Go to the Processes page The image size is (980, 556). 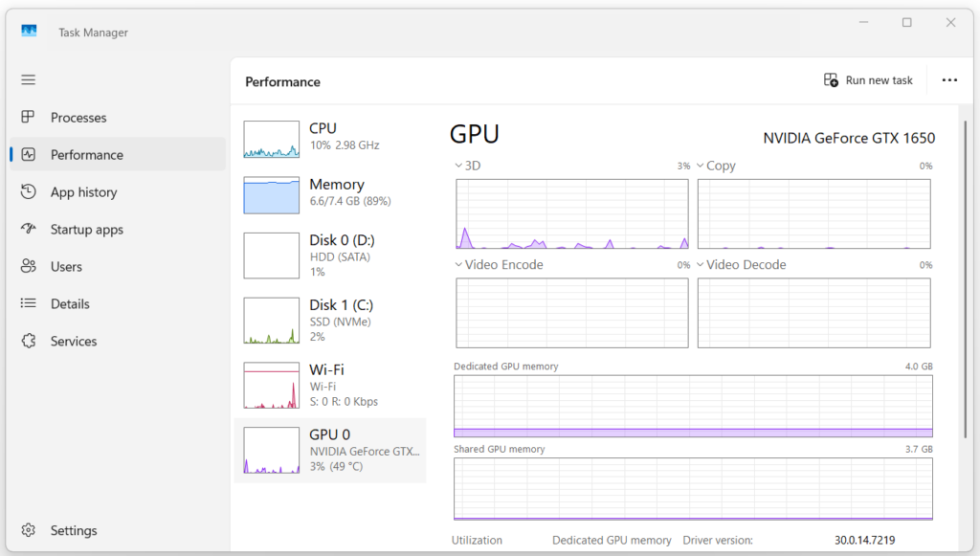point(78,118)
